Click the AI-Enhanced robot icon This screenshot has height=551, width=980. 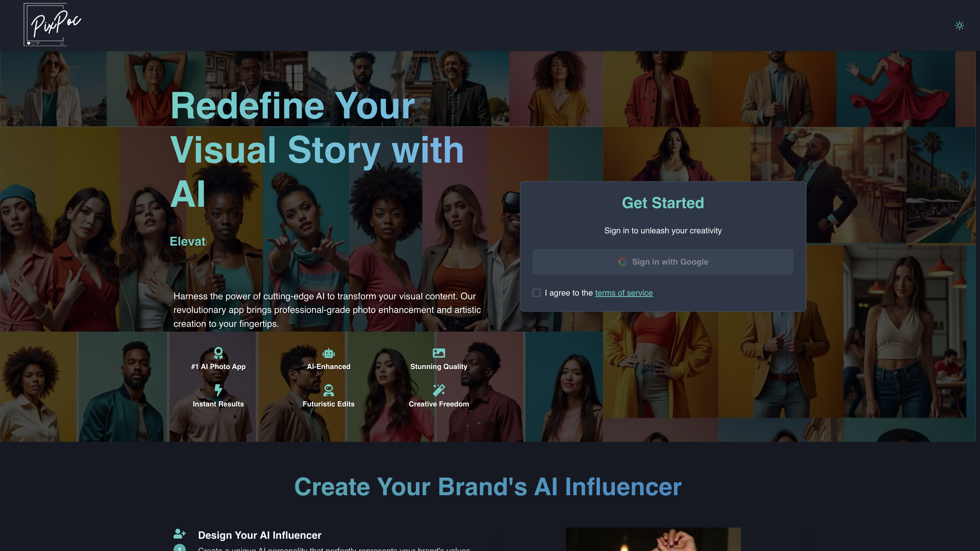(x=329, y=353)
